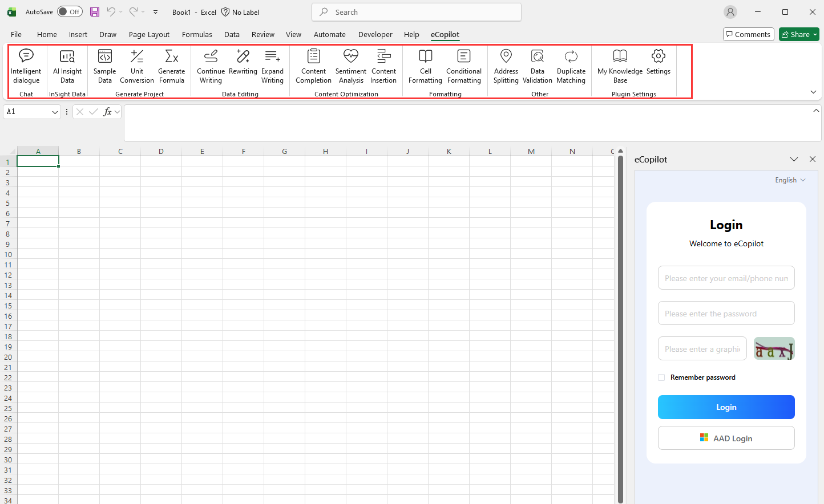Open My Knowledge Base
This screenshot has height=504, width=824.
(620, 66)
